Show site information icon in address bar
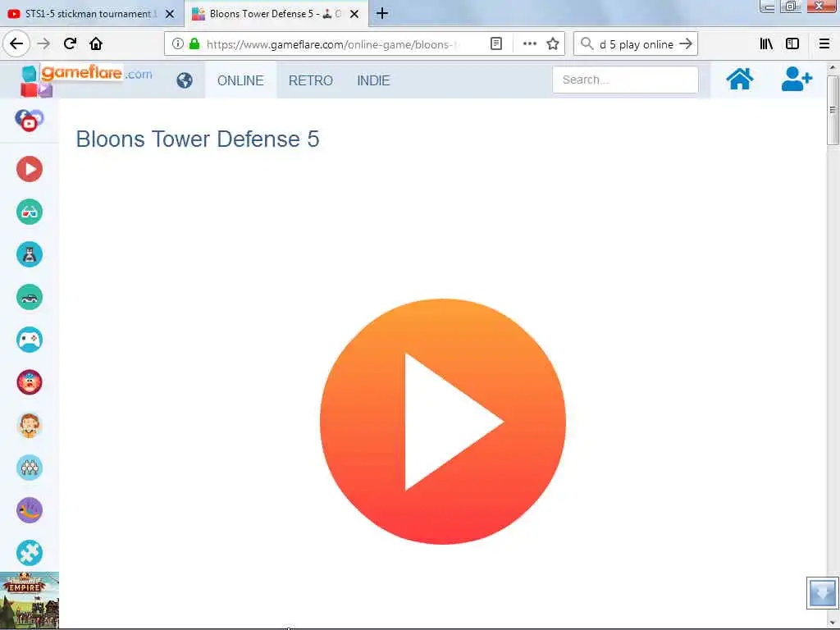The width and height of the screenshot is (840, 630). (178, 44)
